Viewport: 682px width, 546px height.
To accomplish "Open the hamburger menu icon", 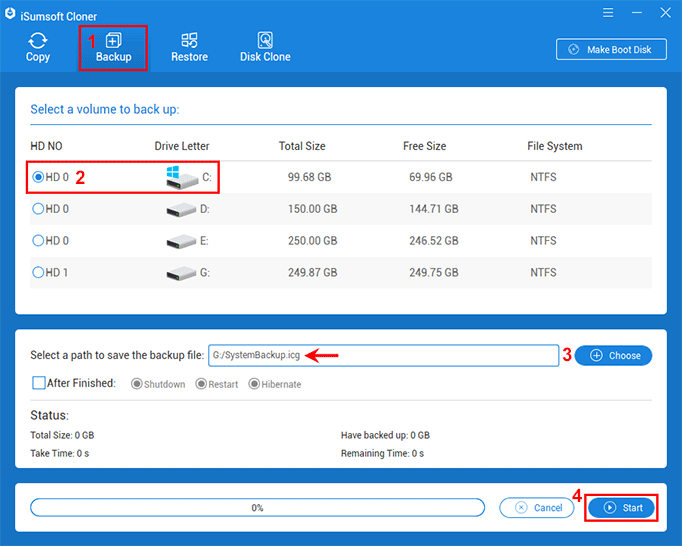I will [x=608, y=13].
